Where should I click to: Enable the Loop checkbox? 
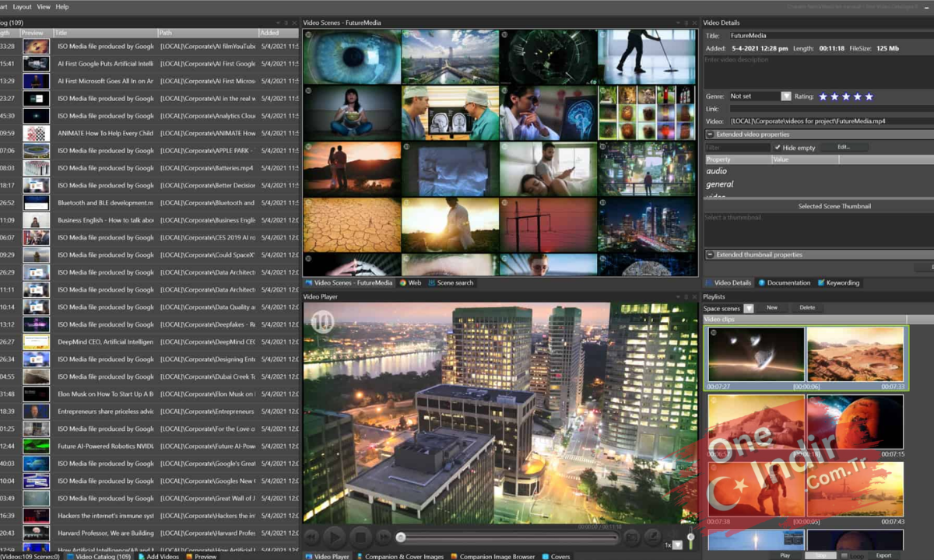click(844, 555)
